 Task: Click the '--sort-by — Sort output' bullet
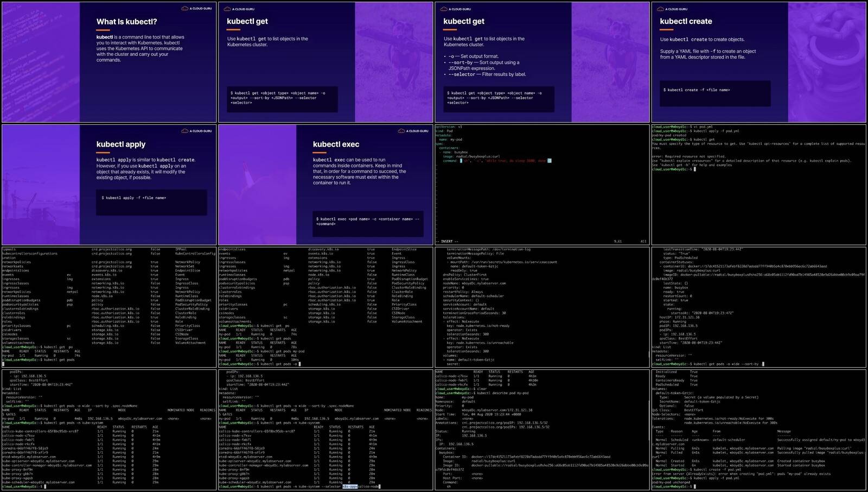pos(483,65)
